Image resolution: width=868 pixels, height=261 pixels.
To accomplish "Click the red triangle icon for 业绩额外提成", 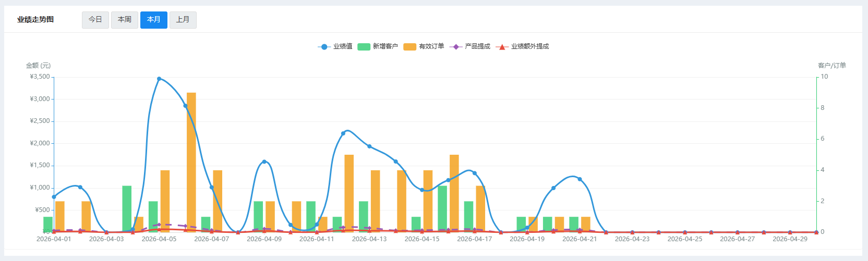I will (x=502, y=47).
